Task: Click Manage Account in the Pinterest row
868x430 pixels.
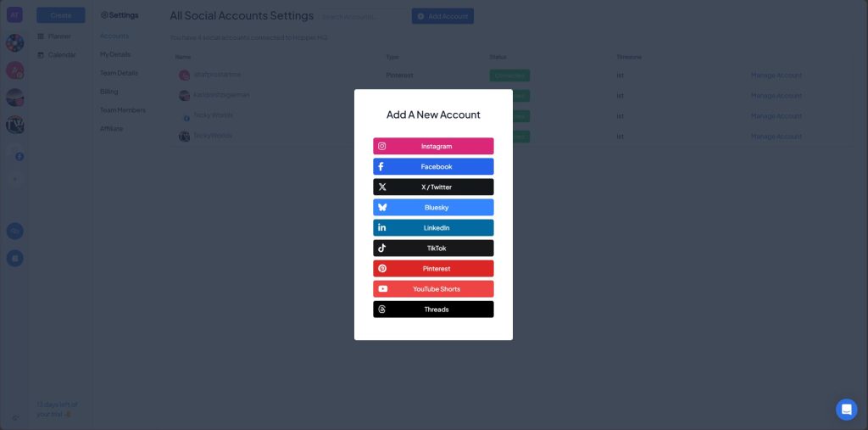Action: 776,75
